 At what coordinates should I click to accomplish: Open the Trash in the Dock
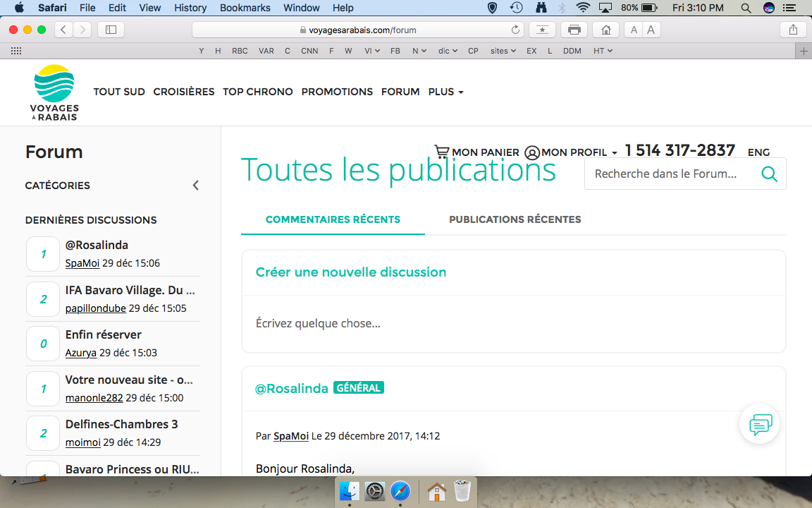(462, 491)
